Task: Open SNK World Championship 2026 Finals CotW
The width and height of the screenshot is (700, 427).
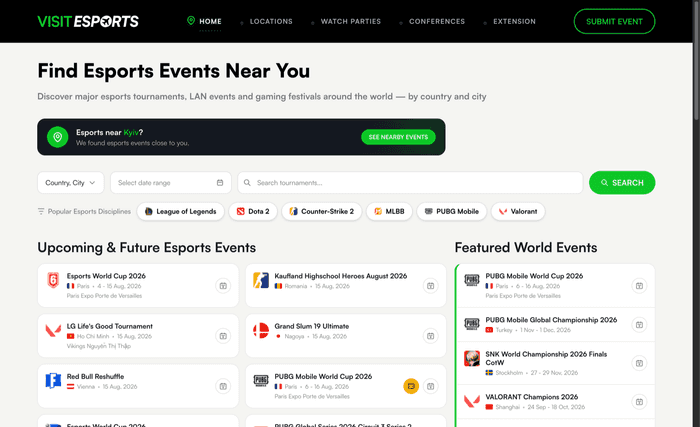Action: click(546, 358)
